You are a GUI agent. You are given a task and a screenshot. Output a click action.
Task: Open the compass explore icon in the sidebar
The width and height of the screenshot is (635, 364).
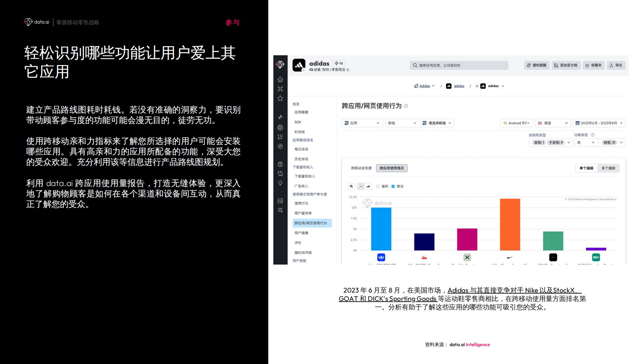tap(280, 146)
